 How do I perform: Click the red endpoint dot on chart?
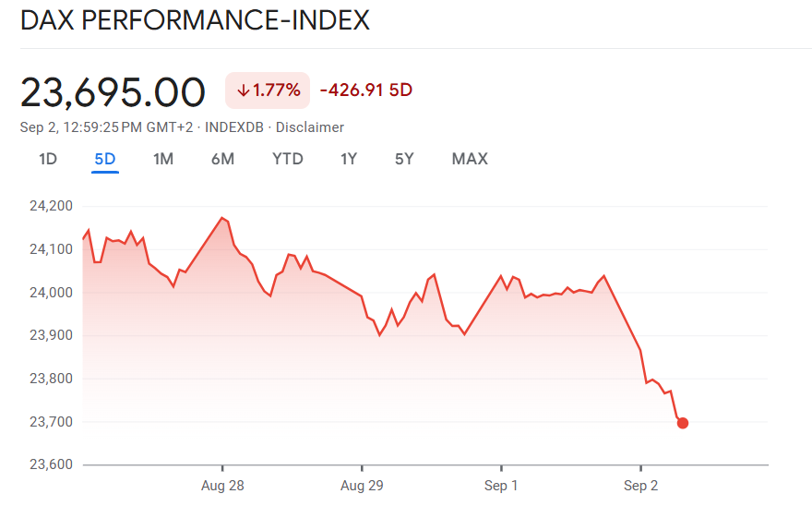coord(683,423)
